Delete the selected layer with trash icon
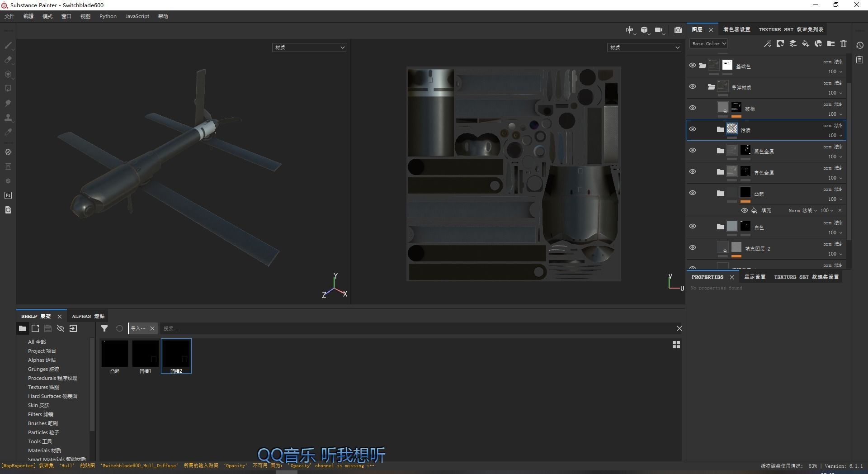The width and height of the screenshot is (868, 474). coord(844,43)
